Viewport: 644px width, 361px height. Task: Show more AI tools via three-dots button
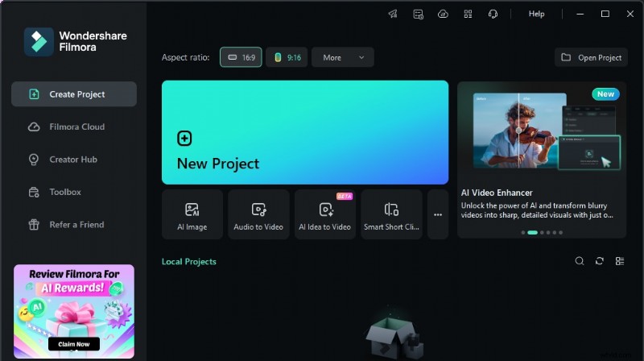[x=438, y=215]
